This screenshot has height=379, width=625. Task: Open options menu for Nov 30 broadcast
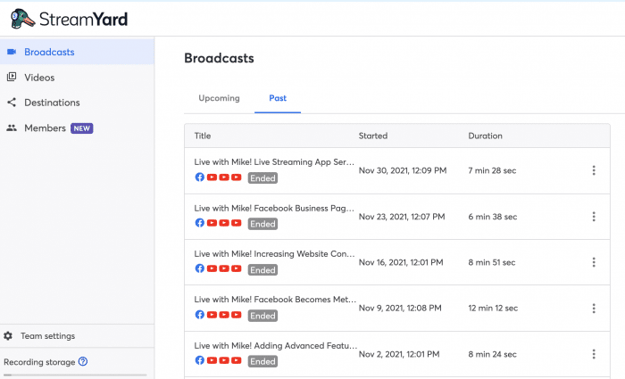click(x=594, y=171)
